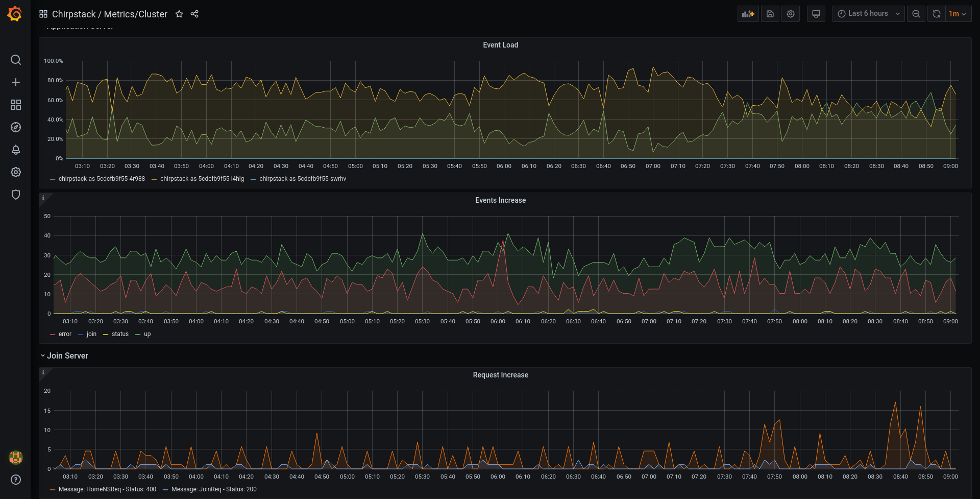Open the Create plus menu

point(16,82)
